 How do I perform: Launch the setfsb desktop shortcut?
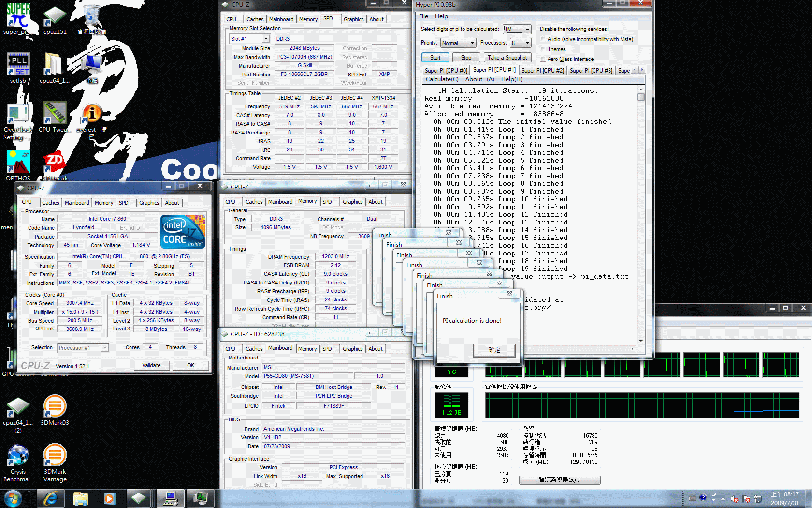pos(18,68)
